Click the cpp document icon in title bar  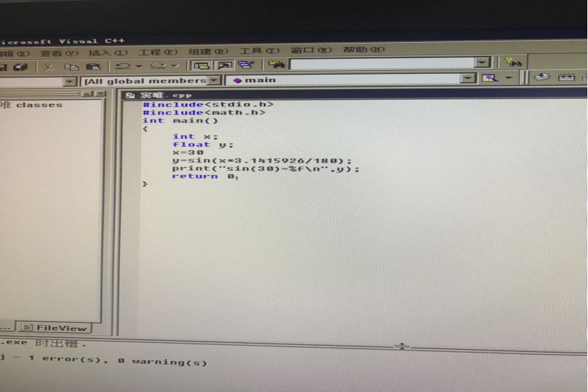click(130, 95)
